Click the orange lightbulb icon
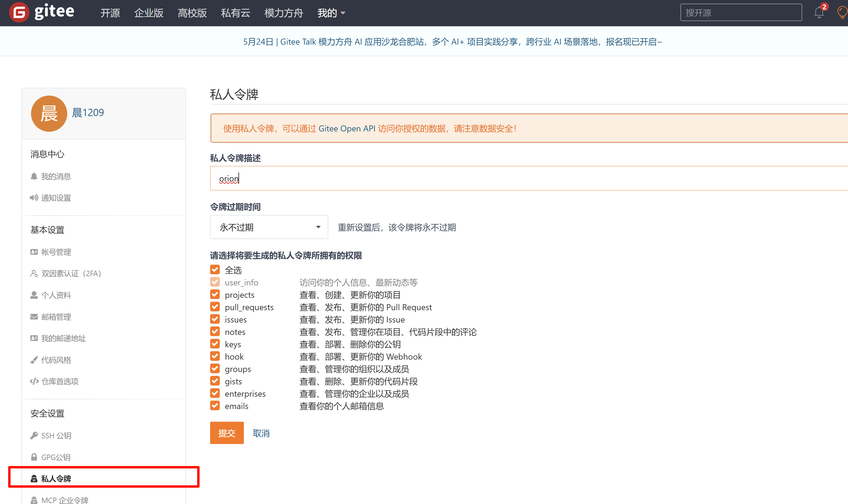The width and height of the screenshot is (848, 504). [842, 13]
